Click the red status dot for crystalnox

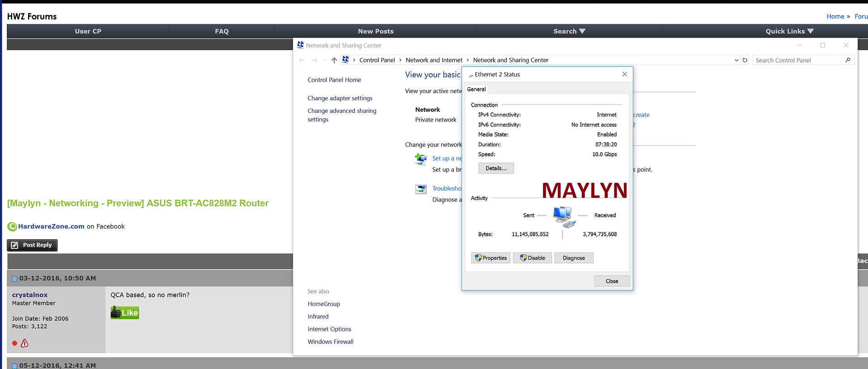pos(14,343)
